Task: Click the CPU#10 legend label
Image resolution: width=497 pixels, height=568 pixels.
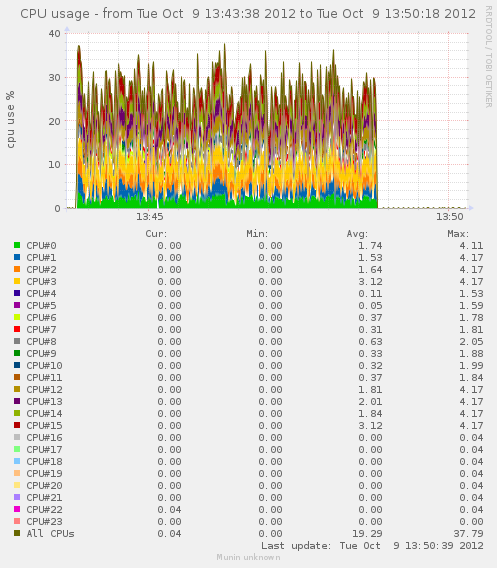Action: (x=44, y=366)
